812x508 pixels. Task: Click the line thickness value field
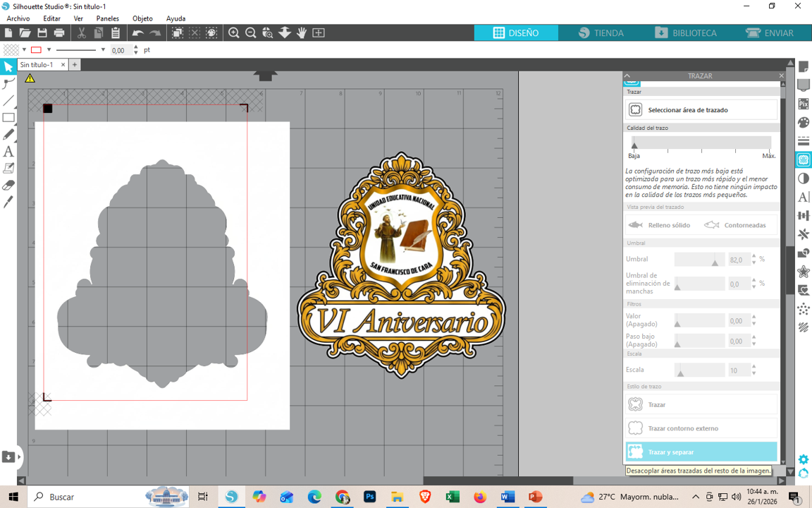click(120, 50)
